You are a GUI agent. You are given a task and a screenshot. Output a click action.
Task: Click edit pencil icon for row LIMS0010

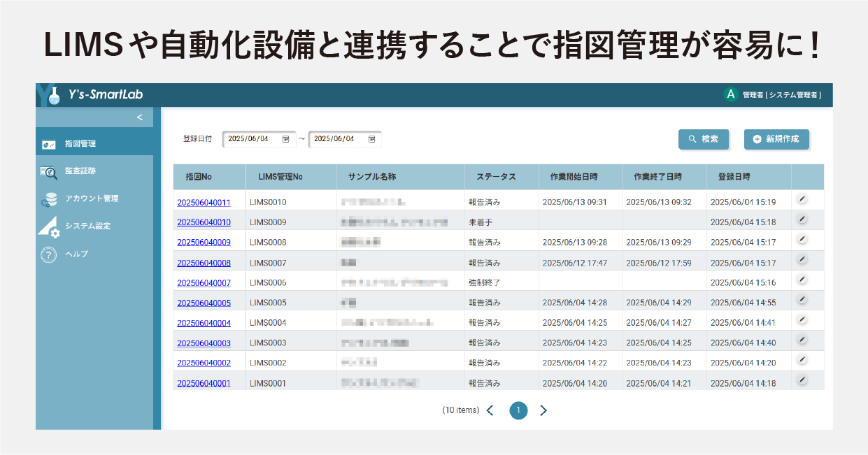pyautogui.click(x=802, y=198)
